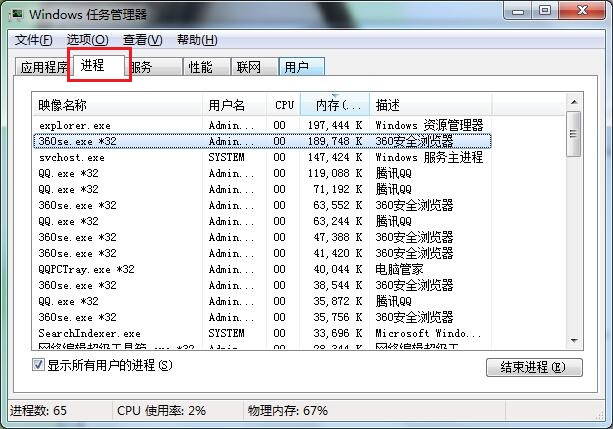This screenshot has width=613, height=429.
Task: Select 360se.exe row using 63,552 K
Action: (262, 205)
